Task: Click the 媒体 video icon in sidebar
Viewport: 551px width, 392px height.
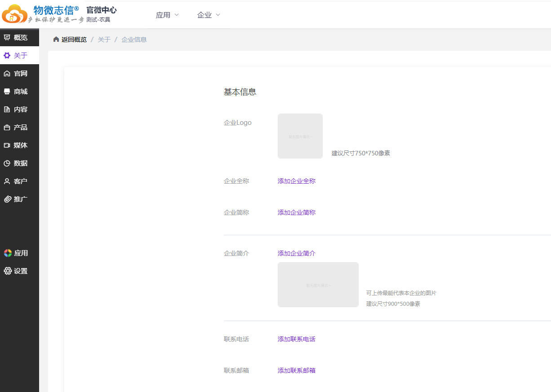Action: [7, 145]
